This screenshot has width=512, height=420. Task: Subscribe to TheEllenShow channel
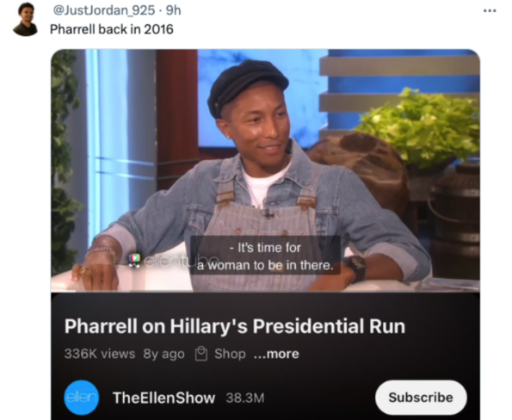pyautogui.click(x=421, y=398)
